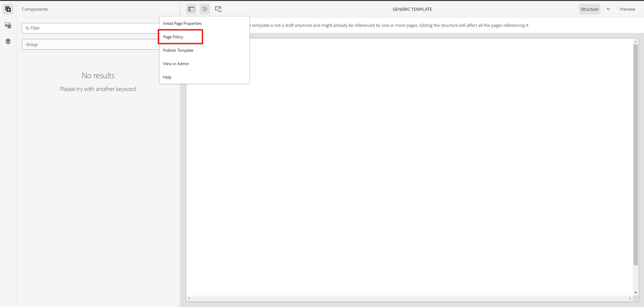Click the scroll up arrow on editor

(x=636, y=42)
